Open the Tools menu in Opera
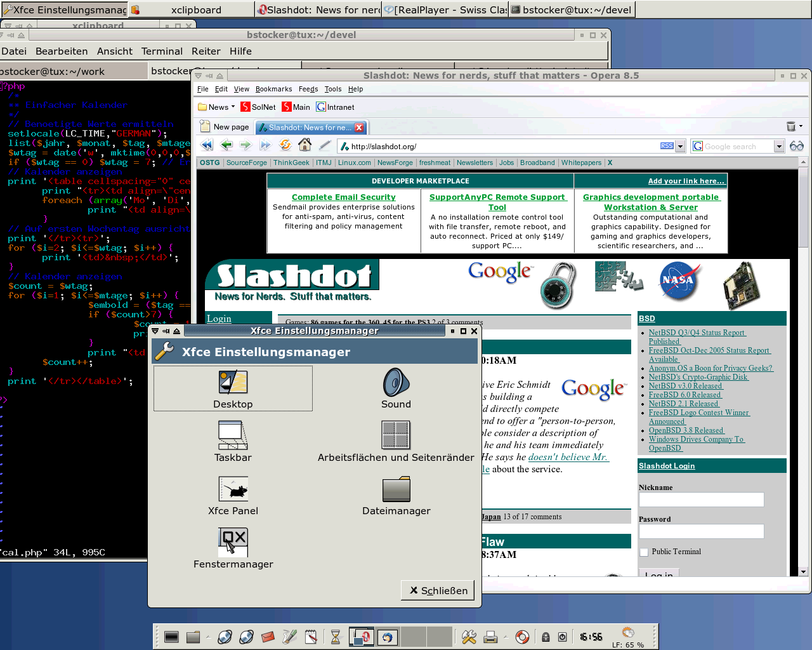Image resolution: width=812 pixels, height=650 pixels. (x=333, y=89)
